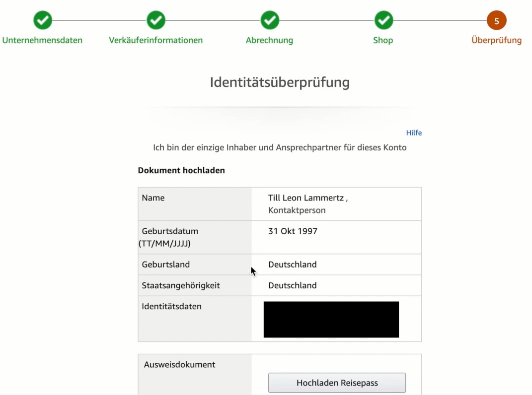Switch to the Verkäuferinformationen step
Screen dimensions: 532x395
(x=156, y=40)
